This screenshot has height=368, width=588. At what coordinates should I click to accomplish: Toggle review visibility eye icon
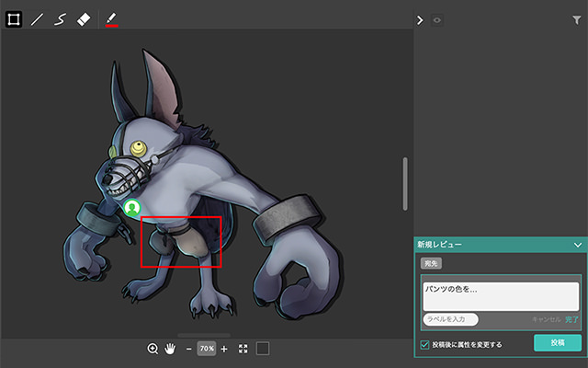pos(437,20)
